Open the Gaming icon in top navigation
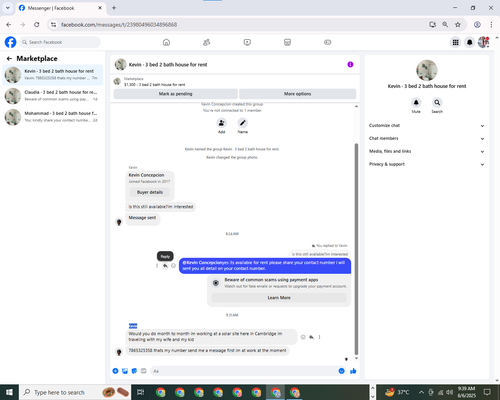Image resolution: width=500 pixels, height=400 pixels. (328, 42)
